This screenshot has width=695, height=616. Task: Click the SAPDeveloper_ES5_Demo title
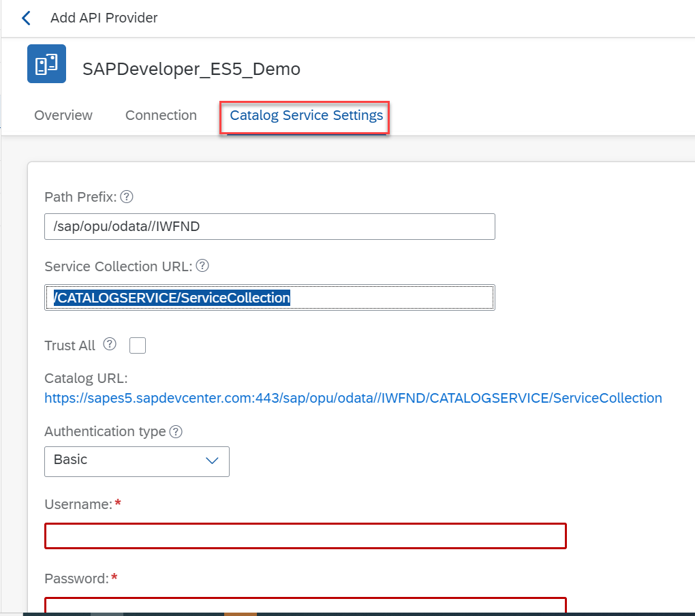tap(191, 69)
